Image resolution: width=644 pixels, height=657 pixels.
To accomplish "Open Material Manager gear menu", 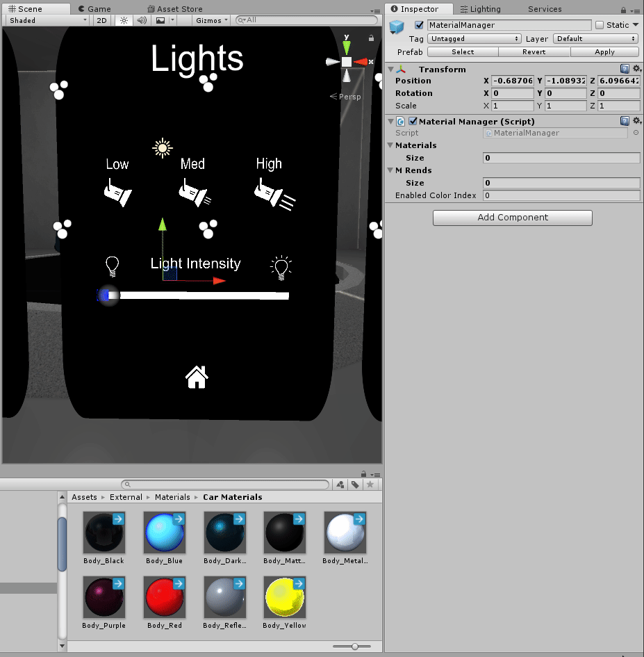I will 636,121.
